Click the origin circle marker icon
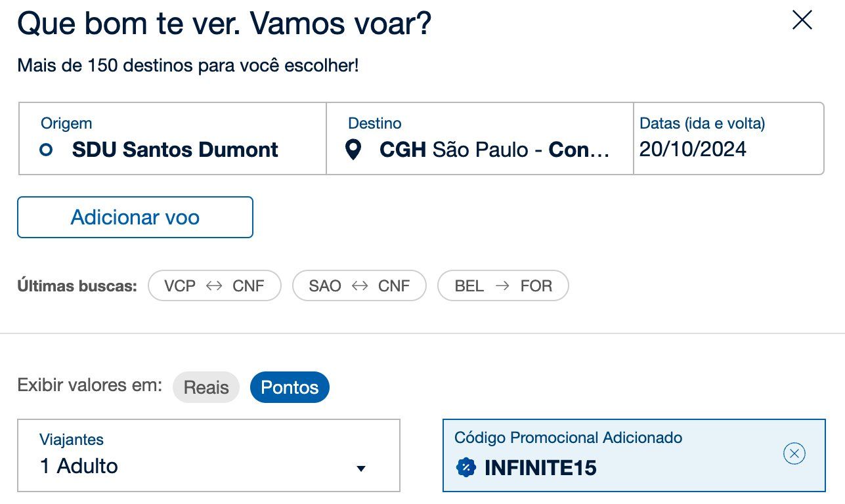This screenshot has height=504, width=845. (46, 150)
